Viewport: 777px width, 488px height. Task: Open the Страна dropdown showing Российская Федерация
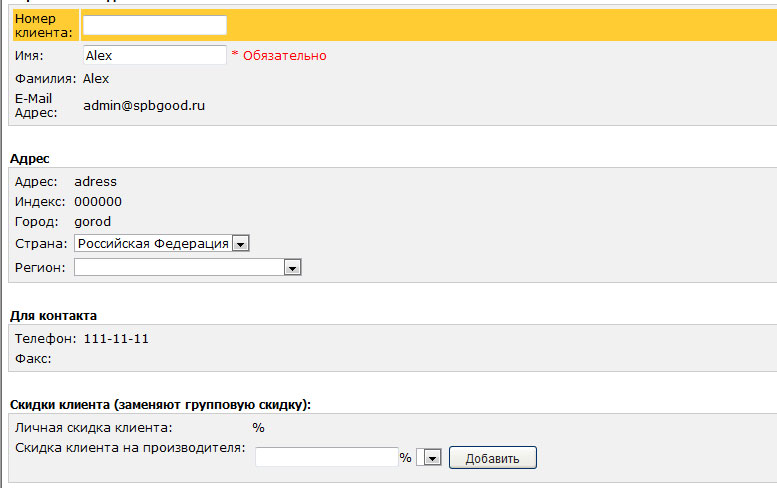(162, 243)
